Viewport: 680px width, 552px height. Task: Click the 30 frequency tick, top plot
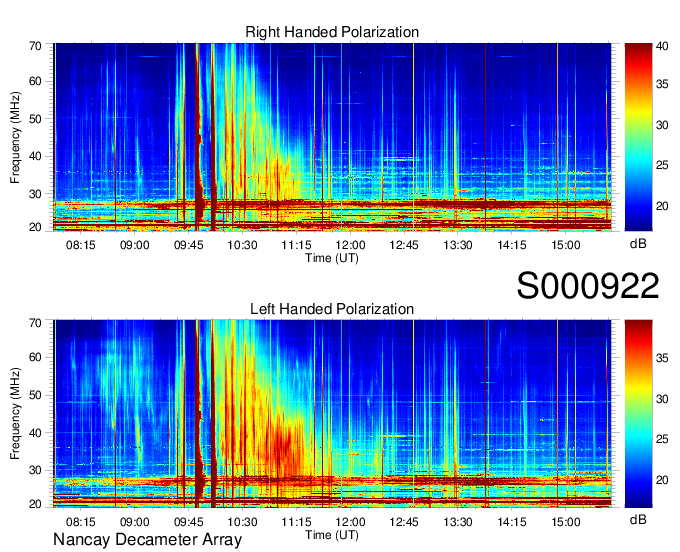click(35, 194)
